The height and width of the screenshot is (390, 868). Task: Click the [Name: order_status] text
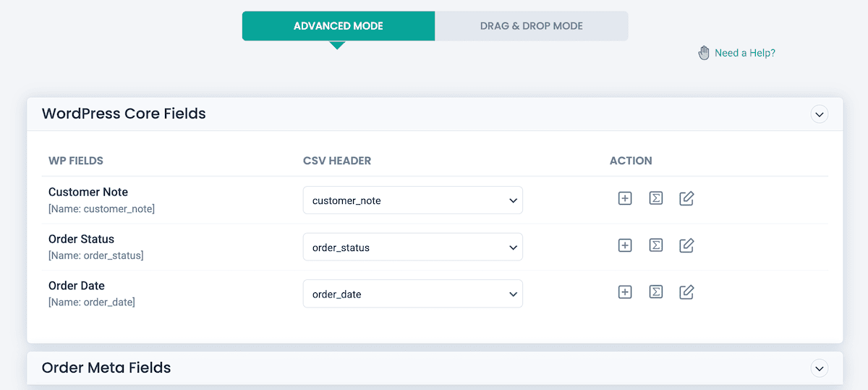coord(96,256)
